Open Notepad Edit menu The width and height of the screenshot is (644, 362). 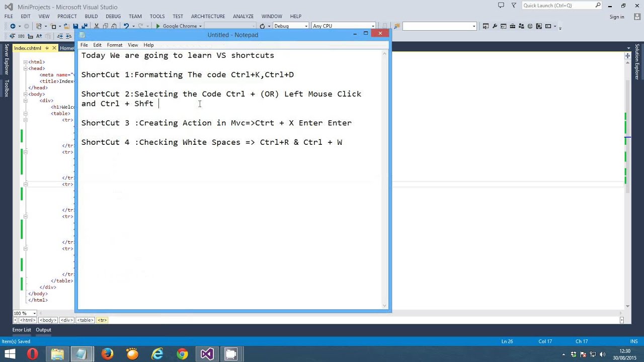pos(97,45)
